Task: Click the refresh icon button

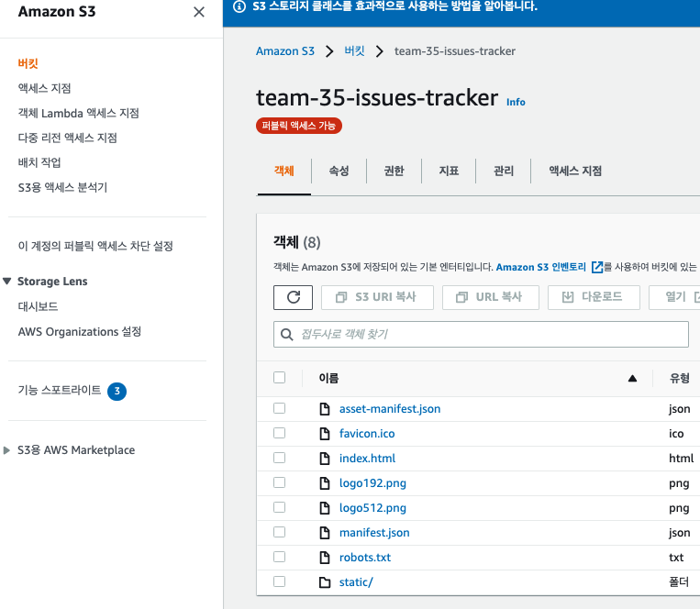Action: pyautogui.click(x=293, y=297)
